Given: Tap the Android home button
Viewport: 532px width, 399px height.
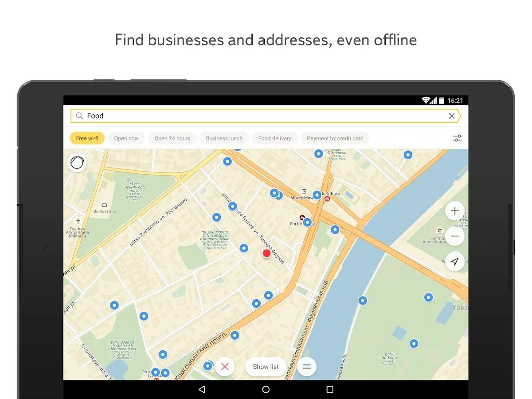Looking at the screenshot, I should pos(266,389).
